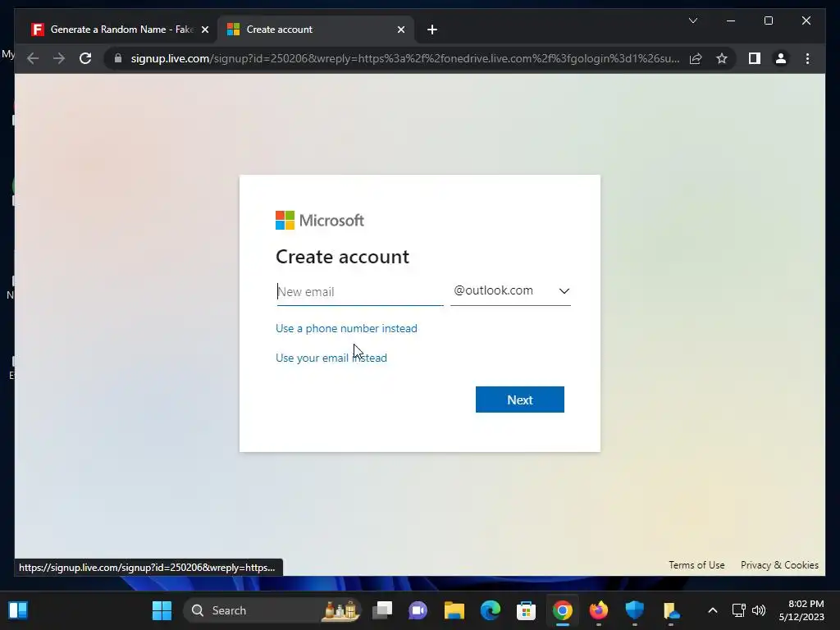Image resolution: width=840 pixels, height=630 pixels.
Task: Go back to the previous page
Action: tap(33, 58)
